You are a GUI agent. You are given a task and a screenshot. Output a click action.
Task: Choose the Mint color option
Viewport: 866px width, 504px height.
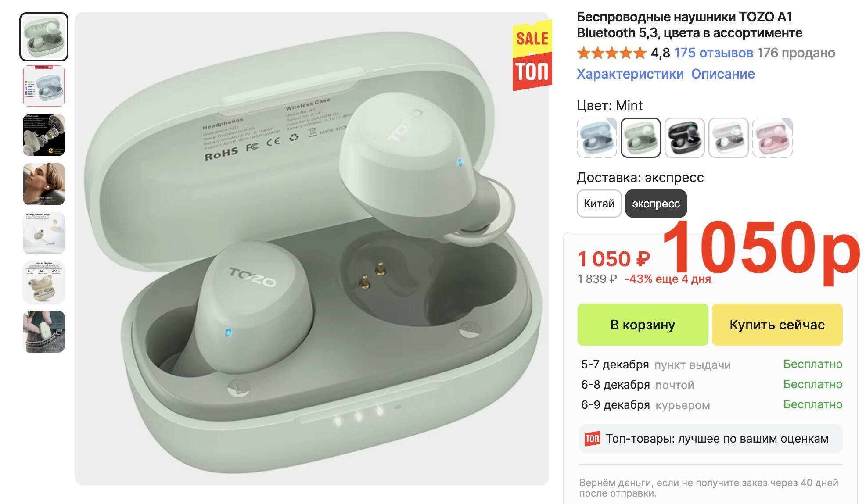640,138
